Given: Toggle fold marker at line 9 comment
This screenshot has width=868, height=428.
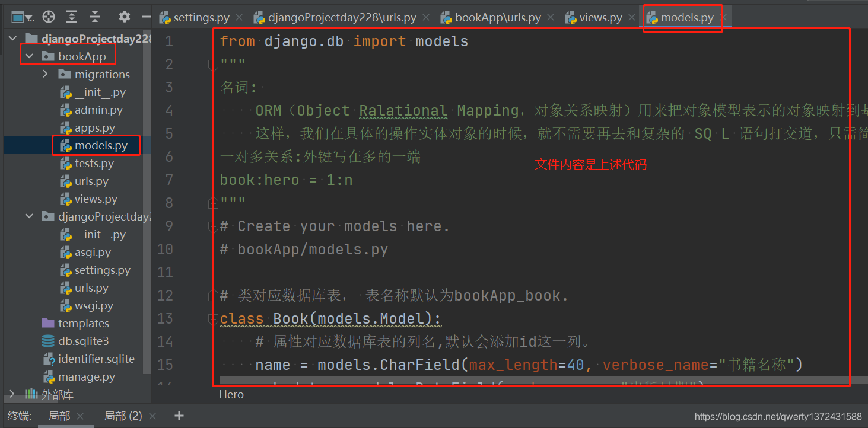Looking at the screenshot, I should click(212, 226).
